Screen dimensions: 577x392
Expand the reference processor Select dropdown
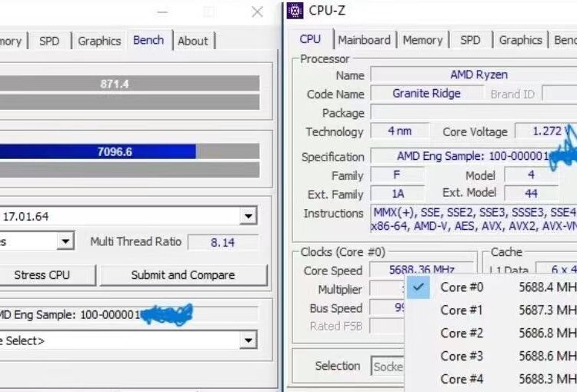[x=248, y=341]
